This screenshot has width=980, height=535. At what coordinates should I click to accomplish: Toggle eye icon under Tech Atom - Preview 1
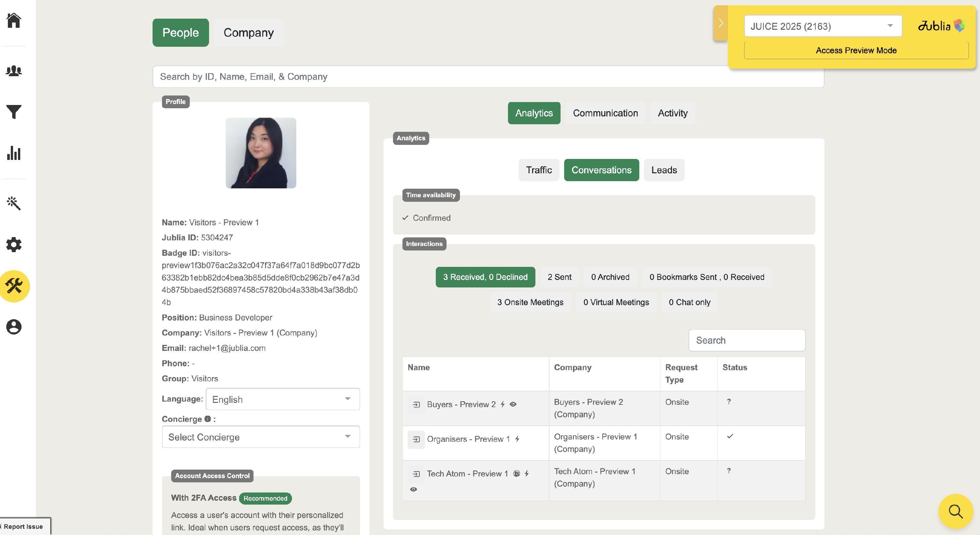414,489
